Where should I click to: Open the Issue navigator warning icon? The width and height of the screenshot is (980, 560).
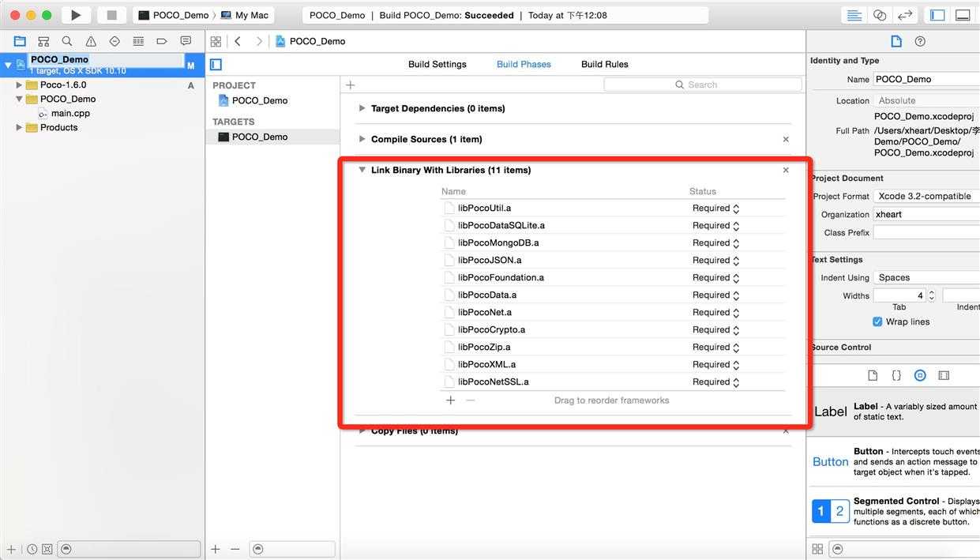point(91,41)
